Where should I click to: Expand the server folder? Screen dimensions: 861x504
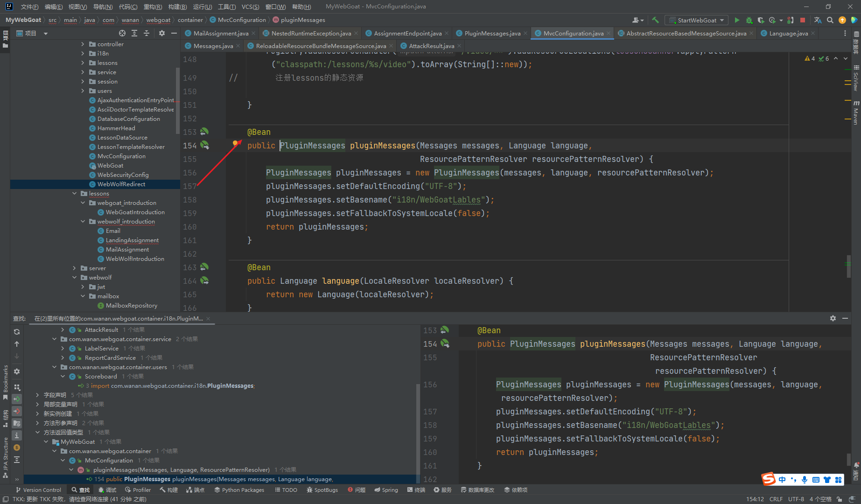click(75, 268)
